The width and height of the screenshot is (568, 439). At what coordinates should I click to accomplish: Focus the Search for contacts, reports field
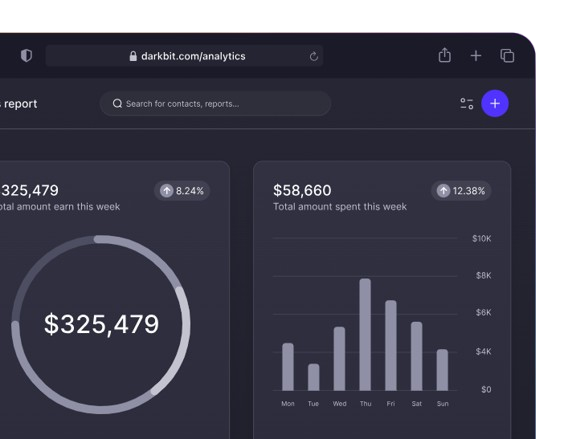tap(215, 104)
